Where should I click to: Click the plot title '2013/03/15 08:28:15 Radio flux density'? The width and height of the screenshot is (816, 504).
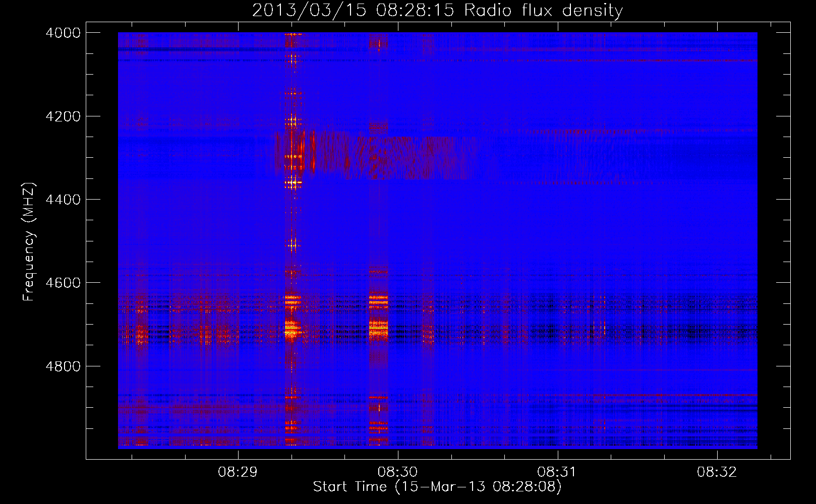point(437,10)
